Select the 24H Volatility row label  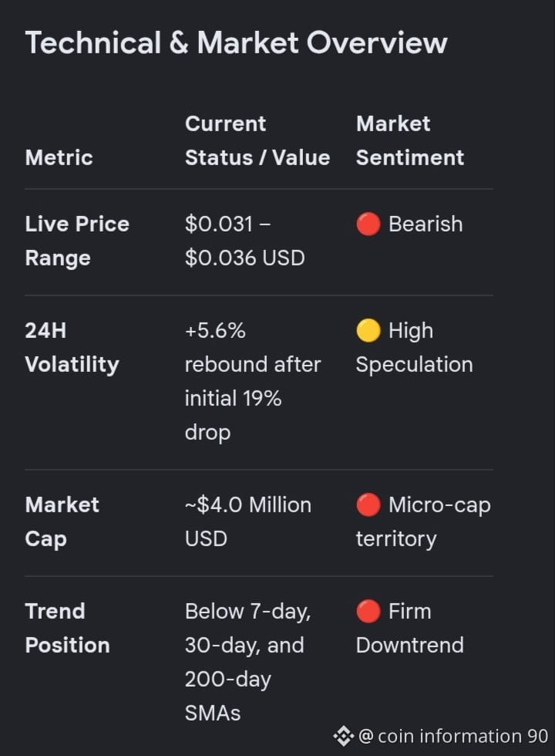(72, 348)
